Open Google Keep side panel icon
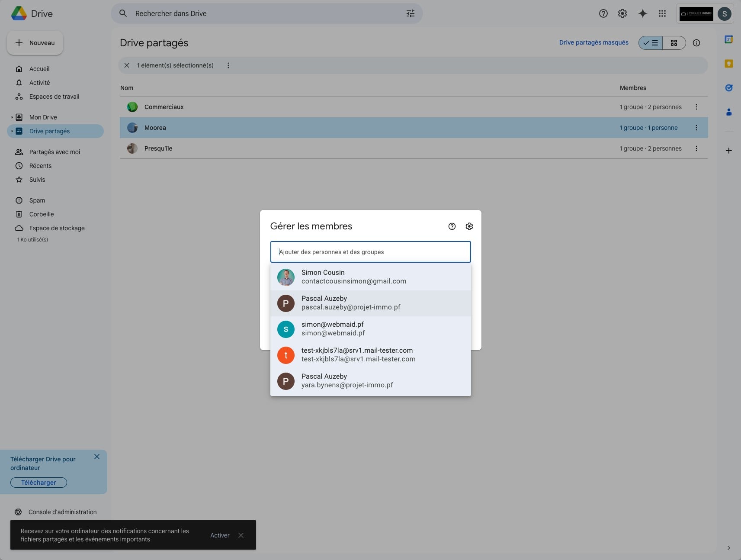Image resolution: width=741 pixels, height=560 pixels. coord(728,64)
